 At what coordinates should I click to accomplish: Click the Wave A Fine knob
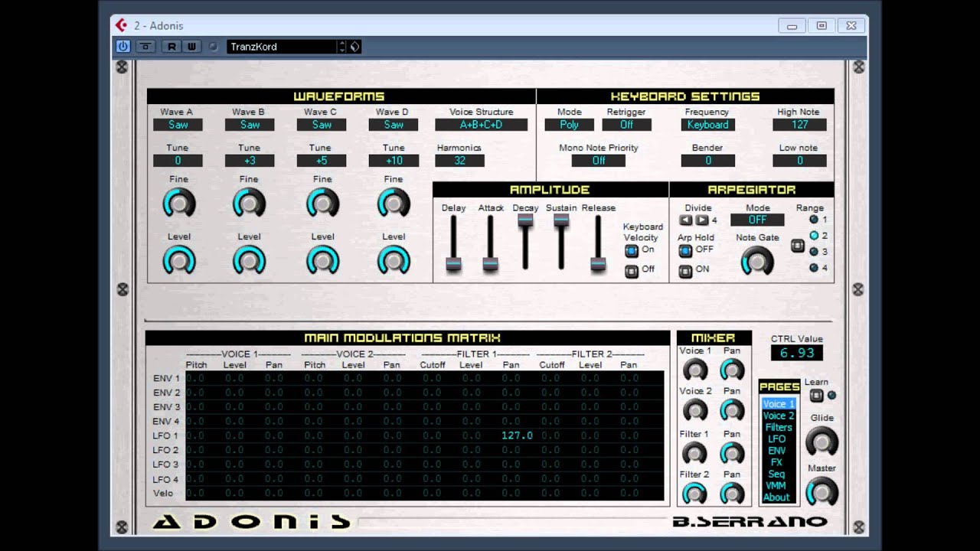(179, 203)
